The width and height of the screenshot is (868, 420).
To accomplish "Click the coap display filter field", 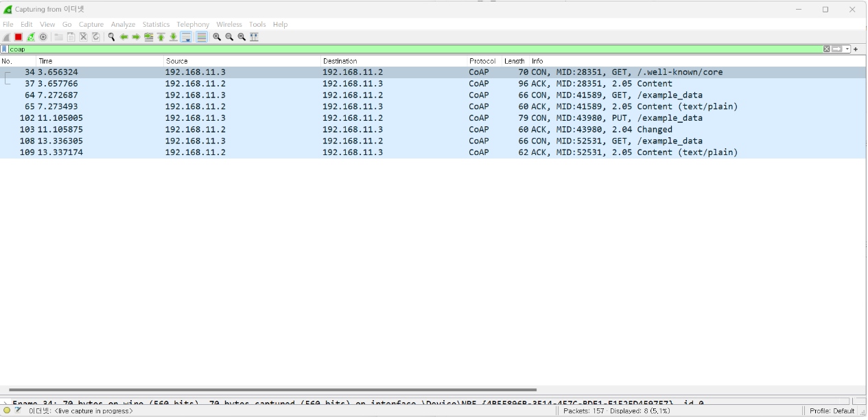I will pyautogui.click(x=415, y=49).
